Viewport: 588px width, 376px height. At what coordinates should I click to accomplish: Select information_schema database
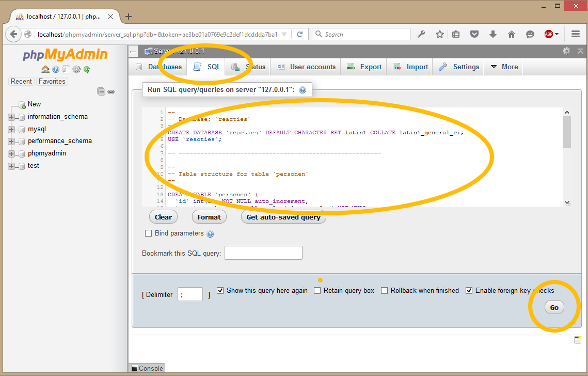tap(58, 117)
